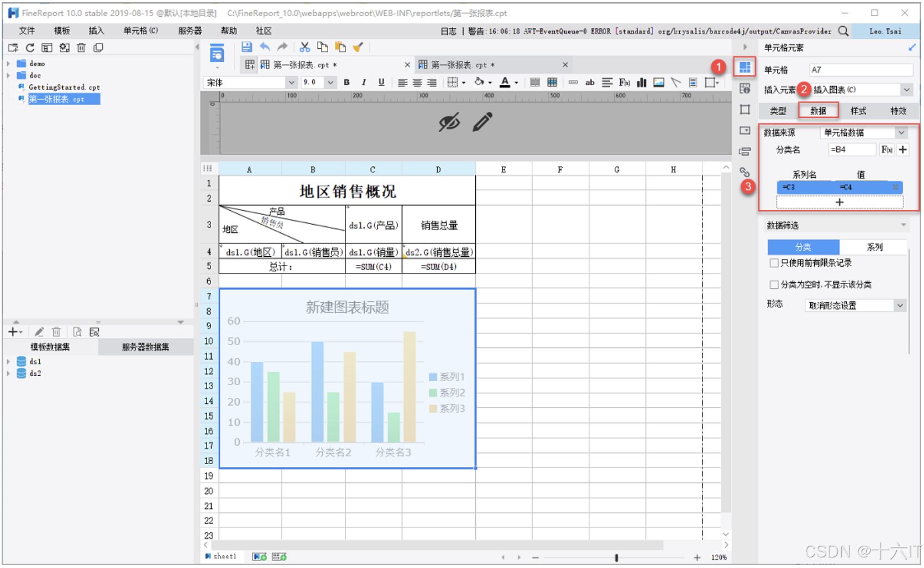Screen dimensions: 924x568
Task: Enable 分类为空时,不显示该分类 checkbox
Action: tap(774, 285)
